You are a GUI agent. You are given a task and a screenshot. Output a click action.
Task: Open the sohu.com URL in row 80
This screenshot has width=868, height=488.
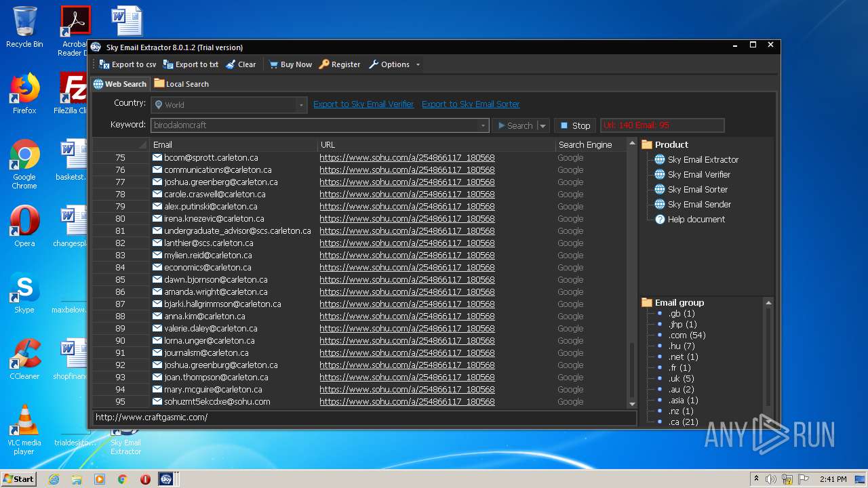(x=407, y=219)
